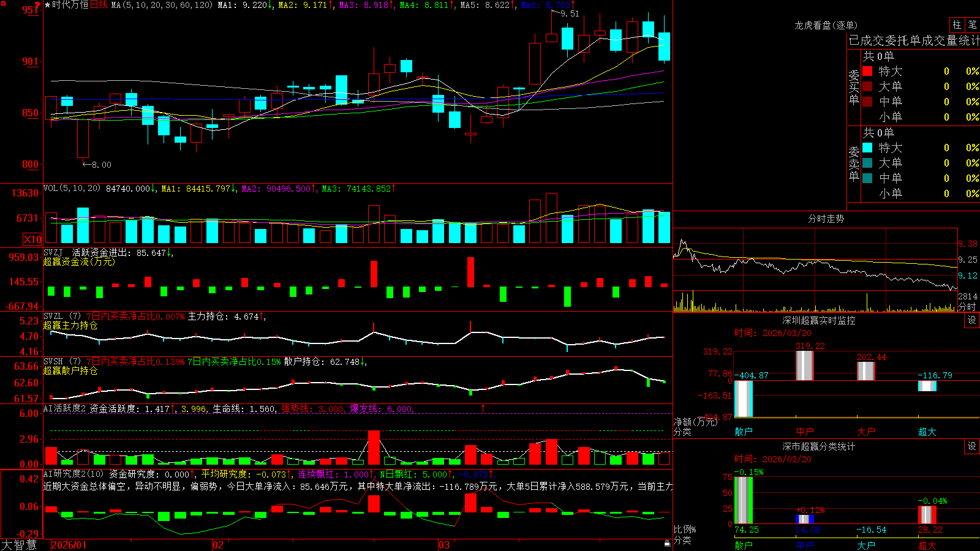This screenshot has width=980, height=551.
Task: Click the 分时走势 panel title
Action: [826, 219]
